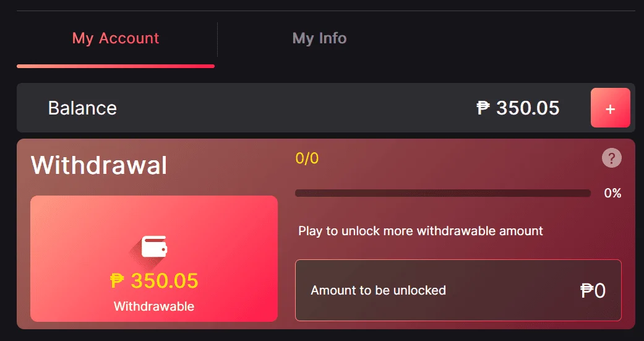644x341 pixels.
Task: Click the divider between My Account and My Info
Action: [217, 40]
